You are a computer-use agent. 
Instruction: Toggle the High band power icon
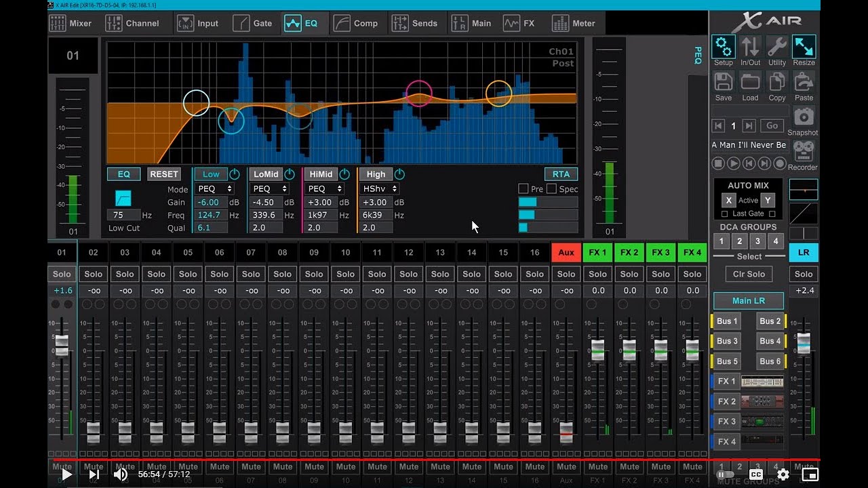click(399, 174)
